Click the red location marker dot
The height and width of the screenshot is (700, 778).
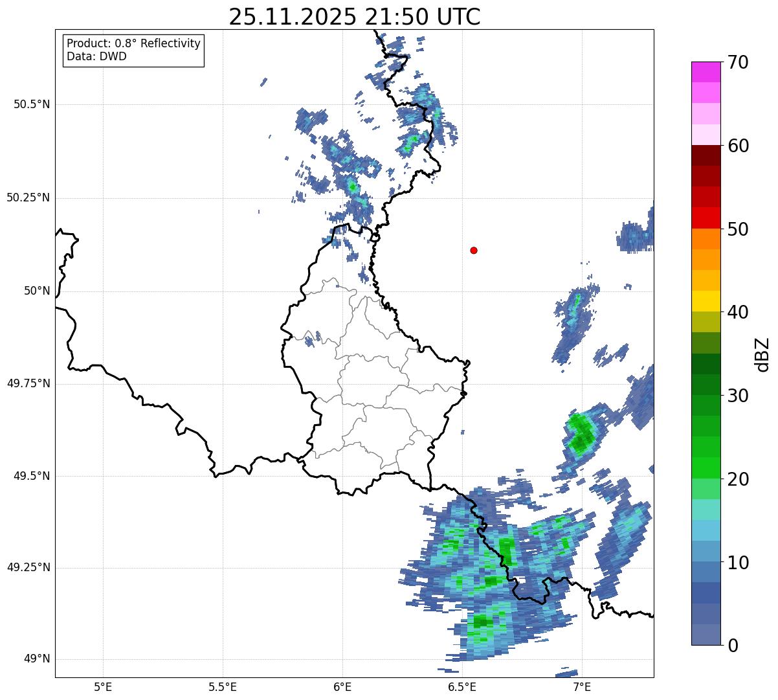click(474, 250)
